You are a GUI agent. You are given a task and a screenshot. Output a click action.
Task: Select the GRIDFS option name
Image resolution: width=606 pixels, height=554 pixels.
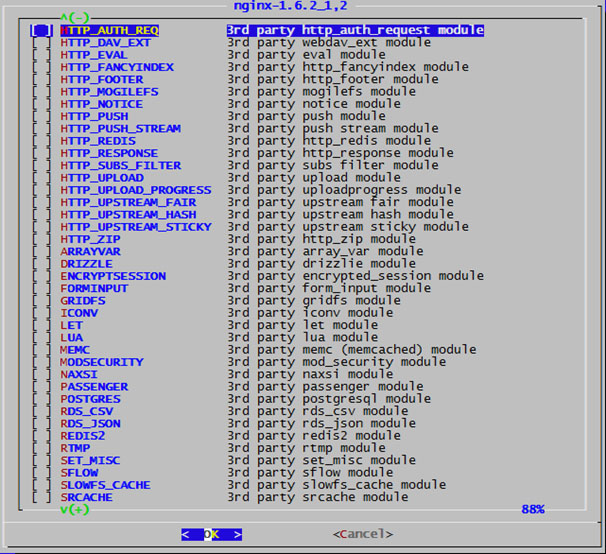pos(83,301)
